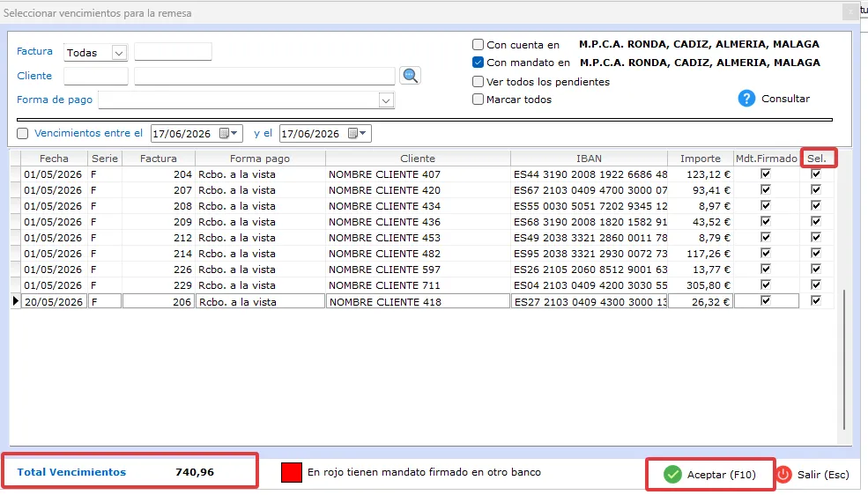Unselect Sel. checkbox for invoice 207
The width and height of the screenshot is (868, 495).
[x=815, y=189]
